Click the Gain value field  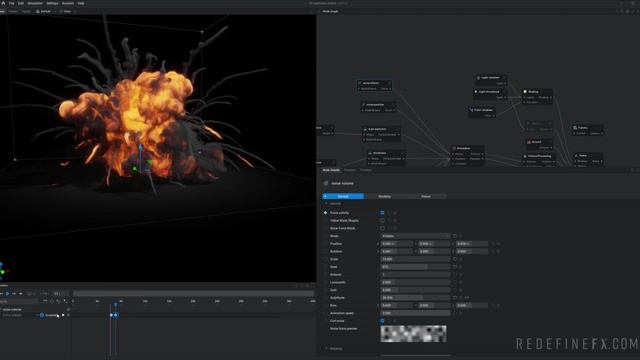415,290
